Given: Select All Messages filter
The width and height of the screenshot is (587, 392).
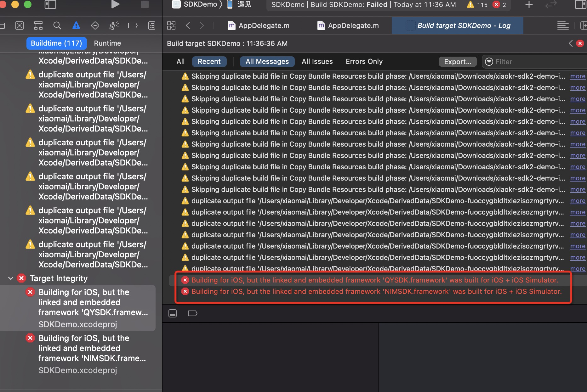Looking at the screenshot, I should (x=267, y=61).
